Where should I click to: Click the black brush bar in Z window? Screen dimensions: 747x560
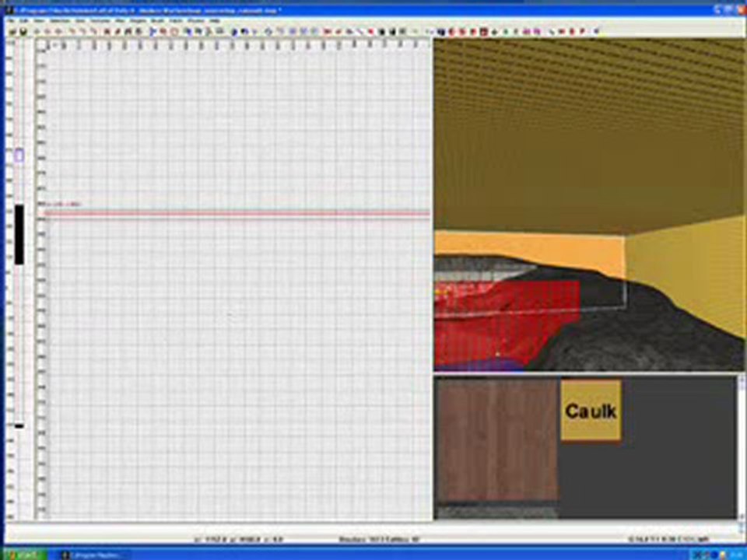[19, 234]
